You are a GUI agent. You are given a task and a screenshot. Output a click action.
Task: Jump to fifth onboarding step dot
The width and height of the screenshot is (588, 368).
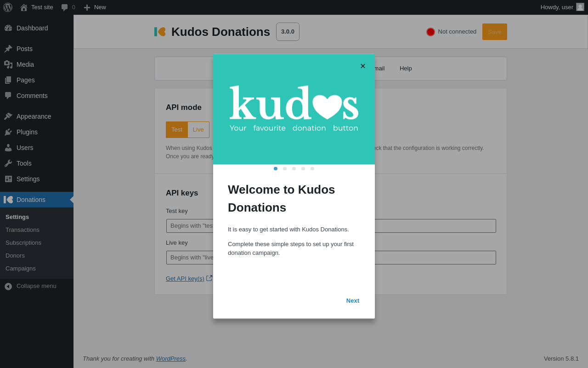click(x=312, y=168)
